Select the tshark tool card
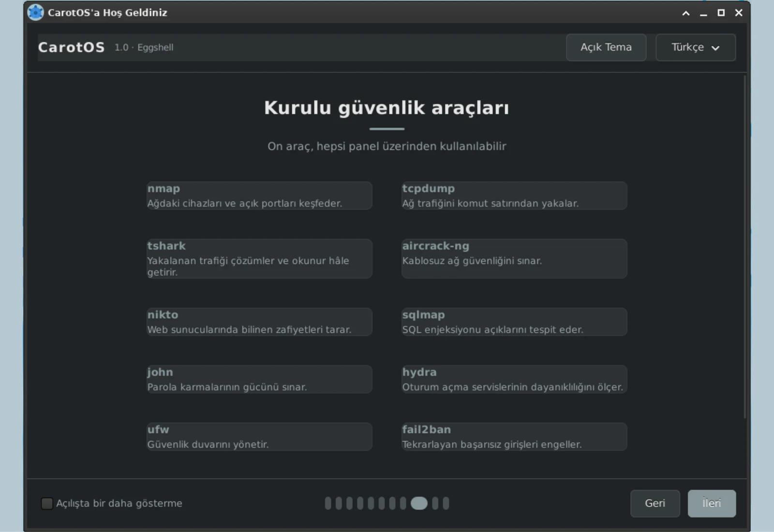The height and width of the screenshot is (532, 774). point(259,259)
